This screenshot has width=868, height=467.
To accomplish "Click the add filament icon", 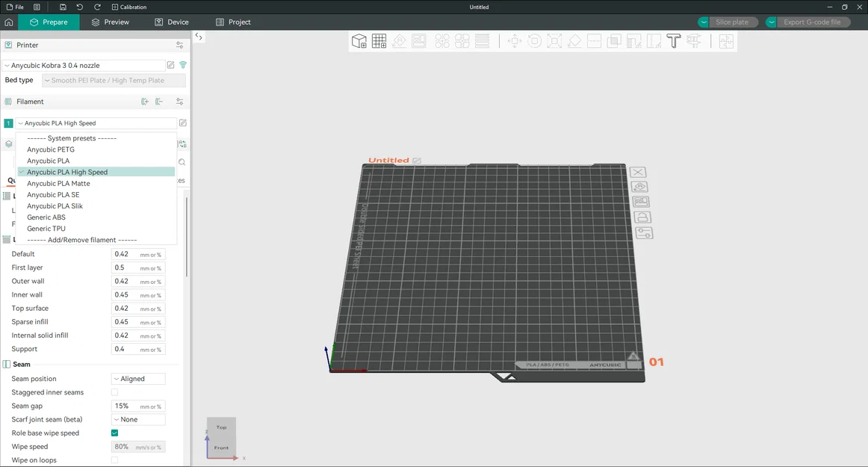I will pyautogui.click(x=145, y=102).
